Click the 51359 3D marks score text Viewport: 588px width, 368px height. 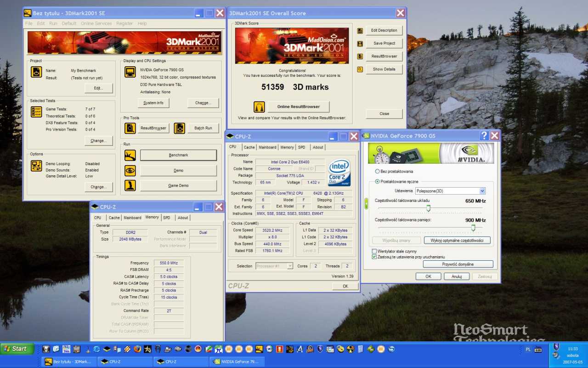coord(295,87)
